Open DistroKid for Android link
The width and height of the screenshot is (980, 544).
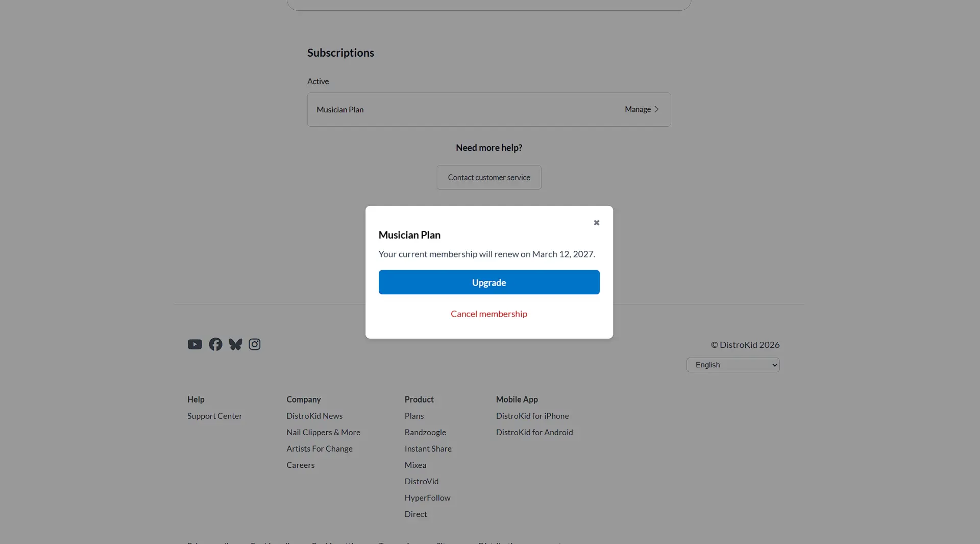[534, 432]
